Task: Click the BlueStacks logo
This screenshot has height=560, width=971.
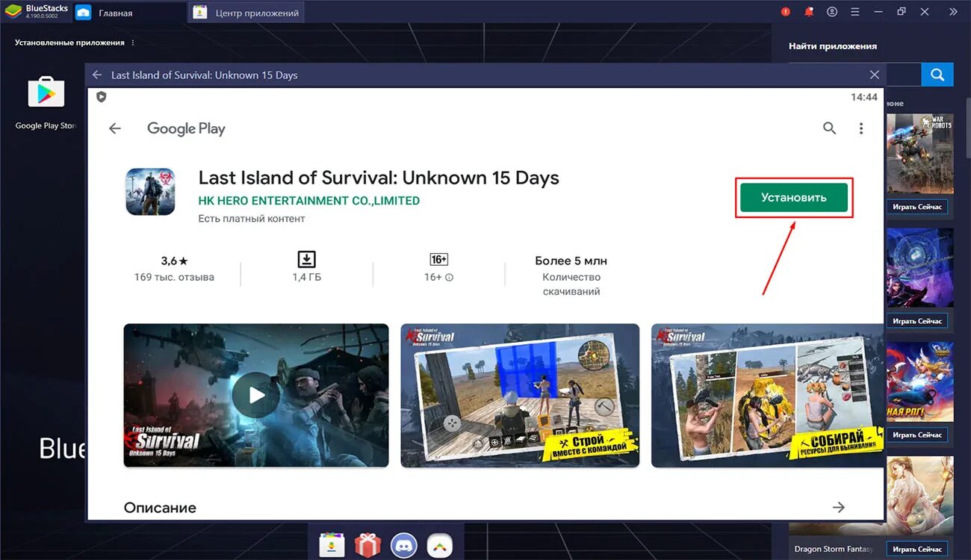Action: click(14, 11)
